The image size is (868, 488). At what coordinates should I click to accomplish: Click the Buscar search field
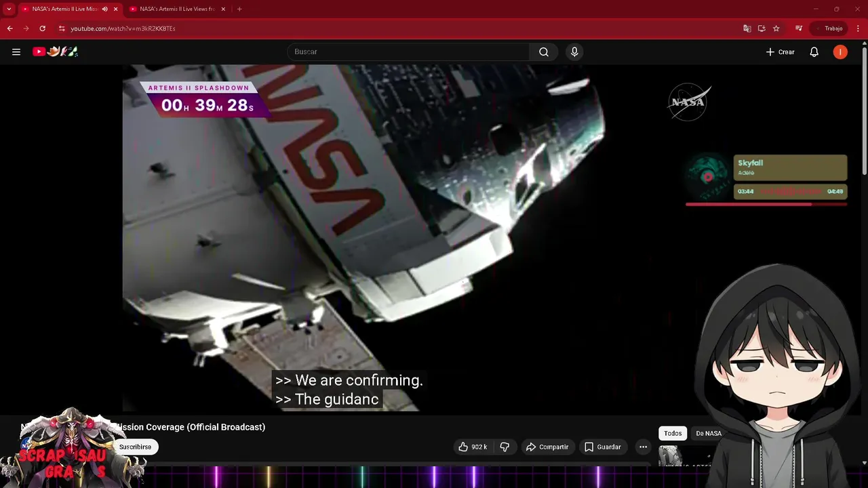409,52
